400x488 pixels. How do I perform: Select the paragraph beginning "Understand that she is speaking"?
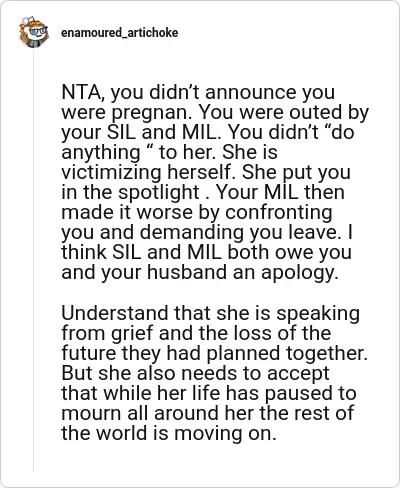(214, 373)
